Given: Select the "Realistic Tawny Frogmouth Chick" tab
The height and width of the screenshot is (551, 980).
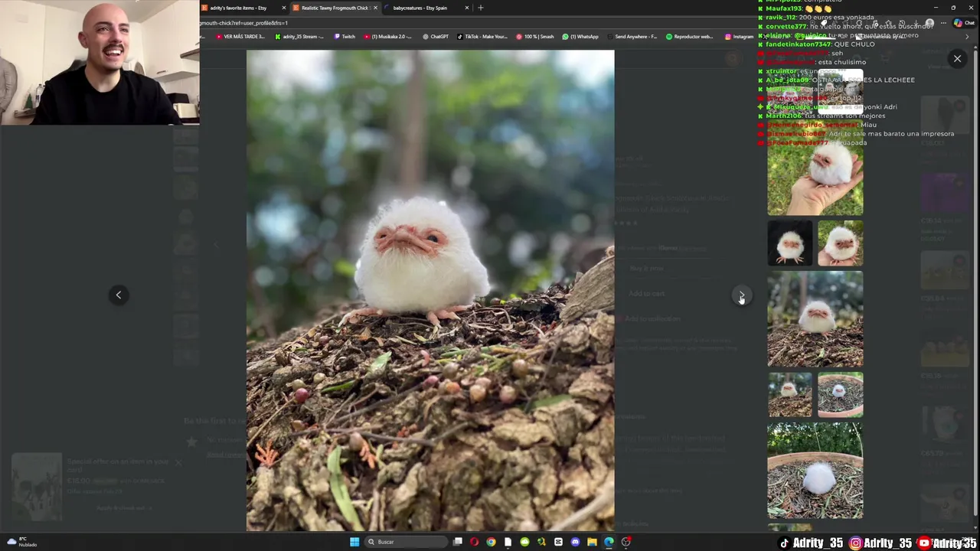Looking at the screenshot, I should pyautogui.click(x=335, y=8).
